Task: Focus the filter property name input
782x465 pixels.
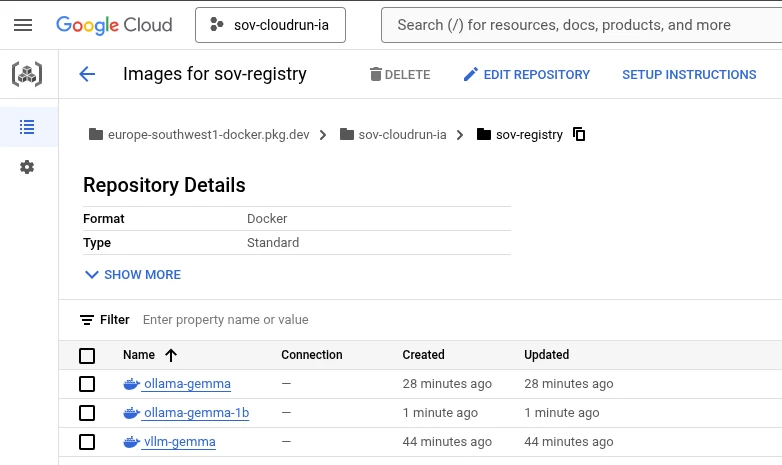Action: [225, 320]
